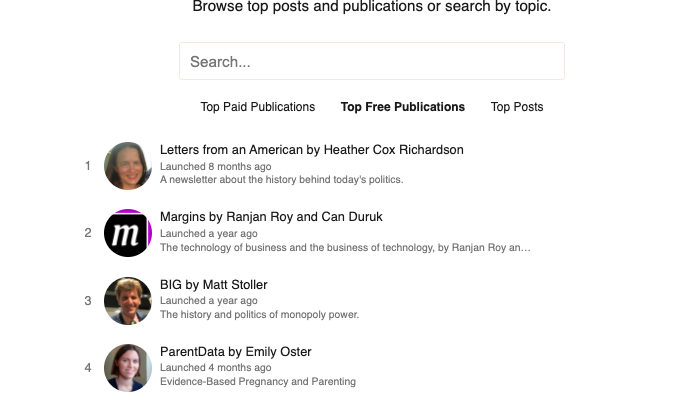Click Evidence-Based Pregnancy and Parenting text

click(258, 382)
